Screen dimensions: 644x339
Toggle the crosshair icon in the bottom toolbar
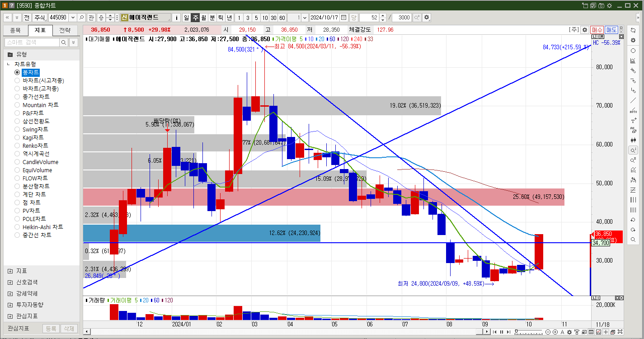coord(606,332)
